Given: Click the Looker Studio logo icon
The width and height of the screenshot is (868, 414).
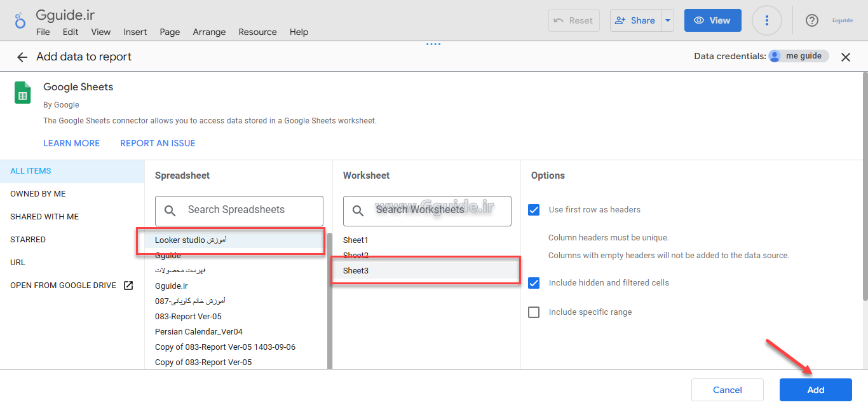Looking at the screenshot, I should (x=20, y=20).
